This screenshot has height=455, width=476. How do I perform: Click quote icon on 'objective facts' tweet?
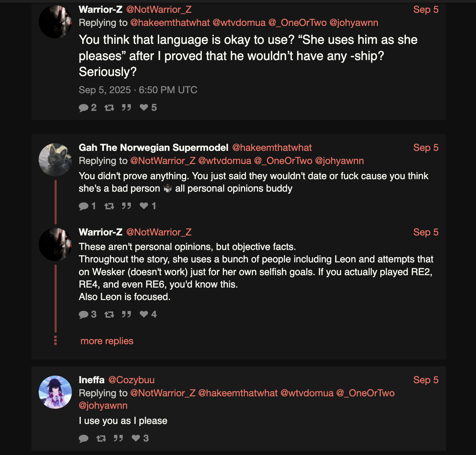pos(126,314)
